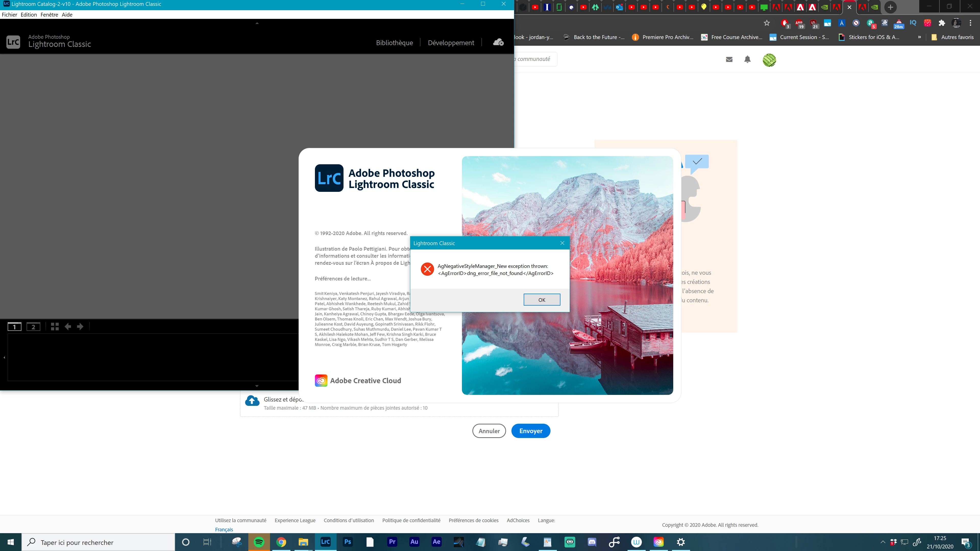Open Grid view from filmstrip toolbar
This screenshot has height=551, width=980.
pyautogui.click(x=55, y=327)
